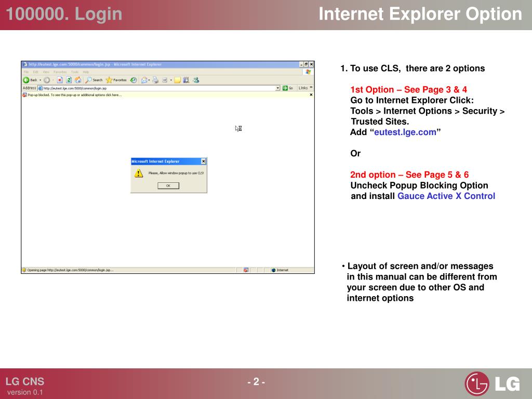Click the page icon beside the address URL
Screen dimensions: 532x399
[41, 88]
